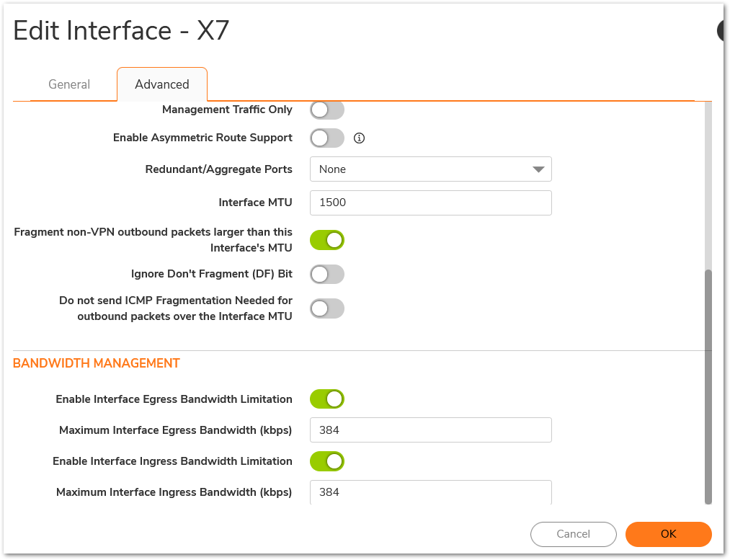Click the BANDWIDTH MANAGEMENT section heading
Screen dimensions: 730x560
[x=97, y=363]
